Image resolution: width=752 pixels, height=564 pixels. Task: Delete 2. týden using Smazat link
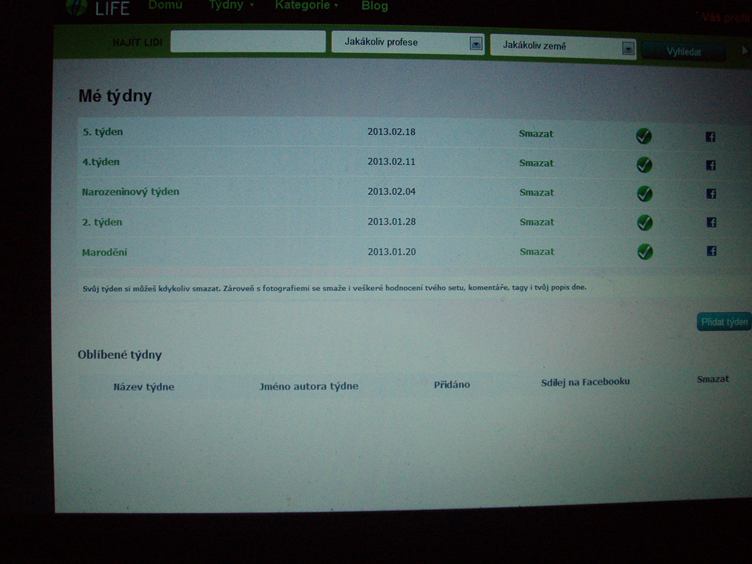[537, 222]
